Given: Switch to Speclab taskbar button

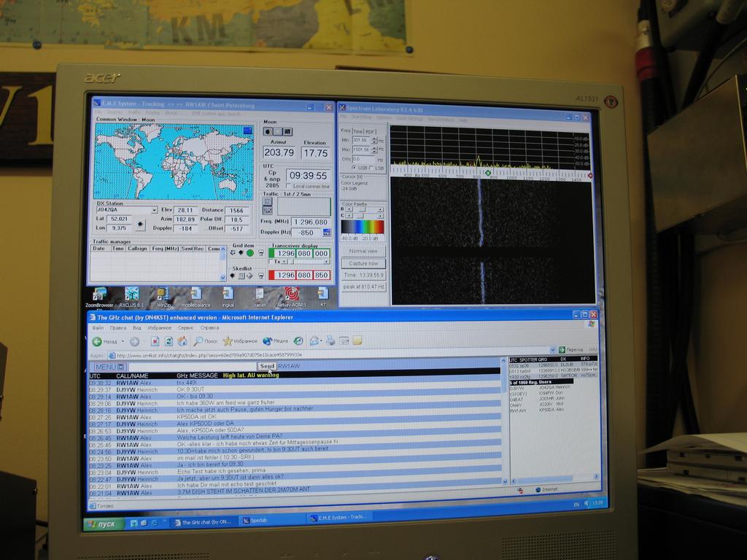Looking at the screenshot, I should pyautogui.click(x=271, y=521).
